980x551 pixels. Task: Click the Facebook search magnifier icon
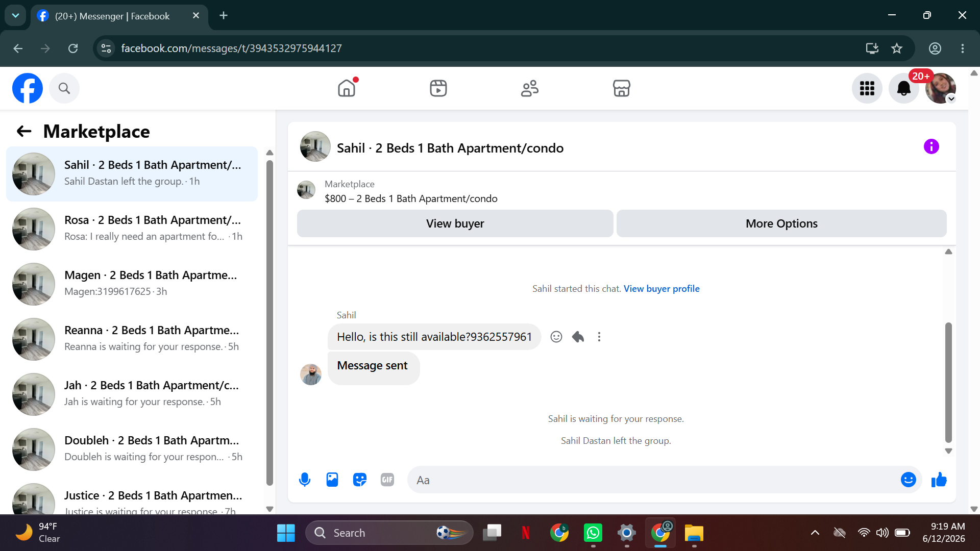click(64, 88)
